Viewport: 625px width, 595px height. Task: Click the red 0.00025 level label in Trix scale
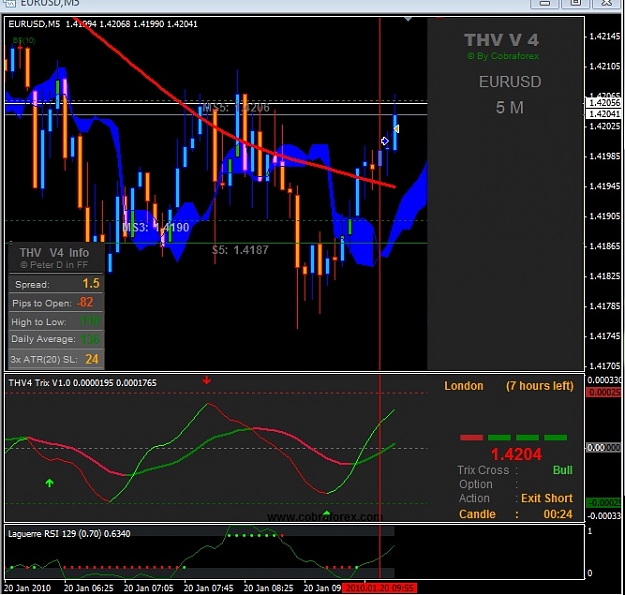coord(605,393)
